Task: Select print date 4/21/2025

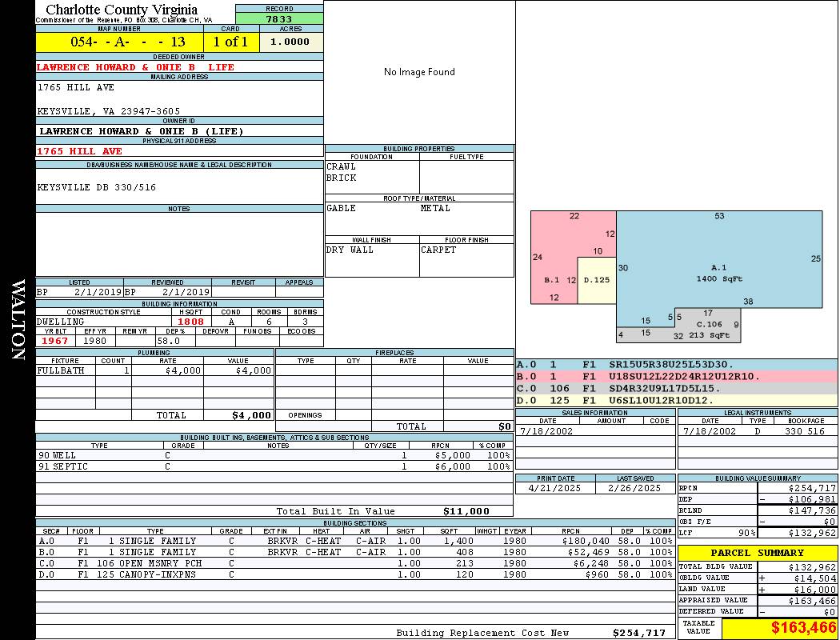Action: (x=554, y=489)
